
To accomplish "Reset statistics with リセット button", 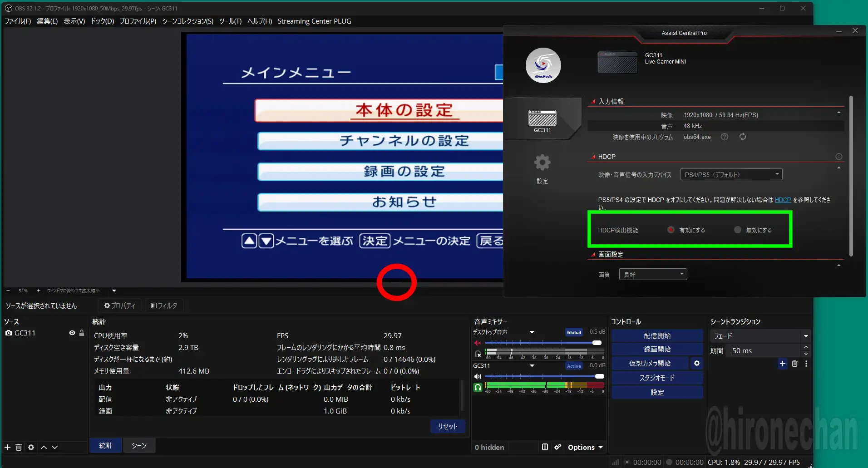I will tap(447, 426).
